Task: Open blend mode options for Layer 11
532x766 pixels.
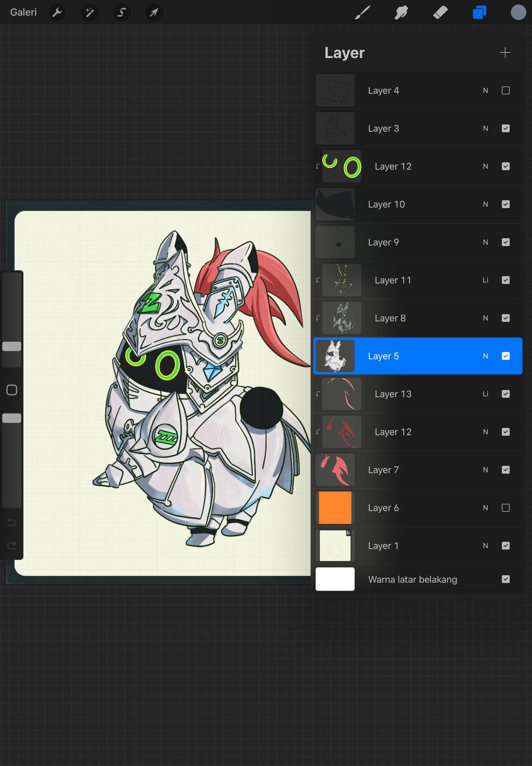Action: tap(485, 280)
